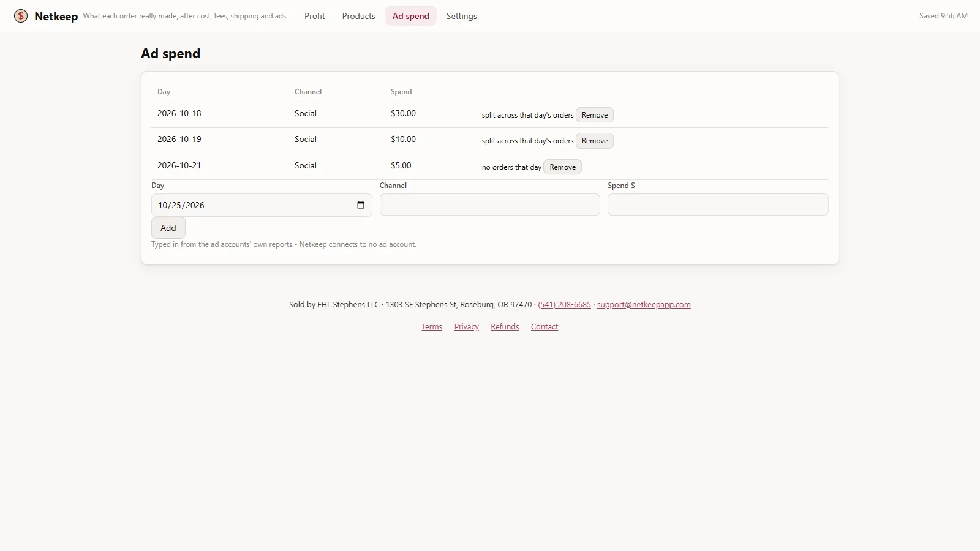Click the $30.00 spend value
Image resolution: width=980 pixels, height=551 pixels.
pyautogui.click(x=403, y=113)
